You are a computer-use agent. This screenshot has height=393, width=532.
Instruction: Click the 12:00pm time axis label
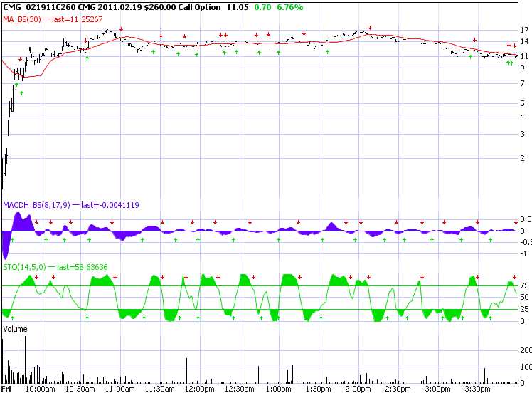click(x=199, y=389)
